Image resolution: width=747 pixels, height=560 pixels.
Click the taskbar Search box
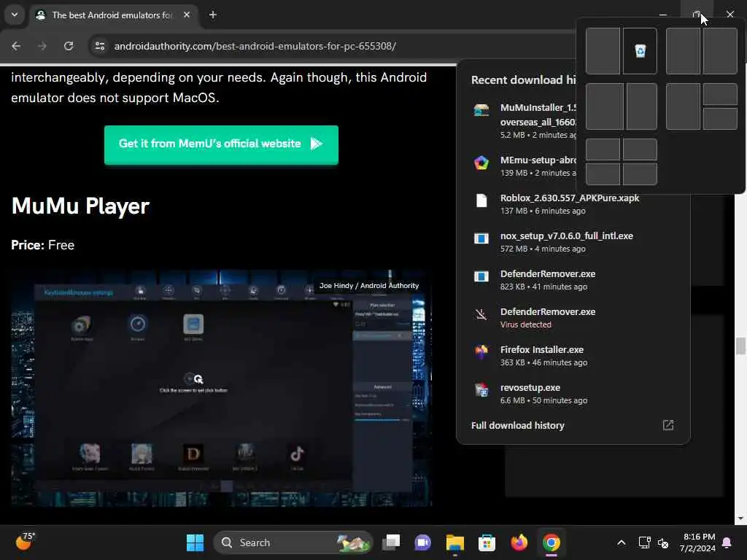pyautogui.click(x=293, y=542)
